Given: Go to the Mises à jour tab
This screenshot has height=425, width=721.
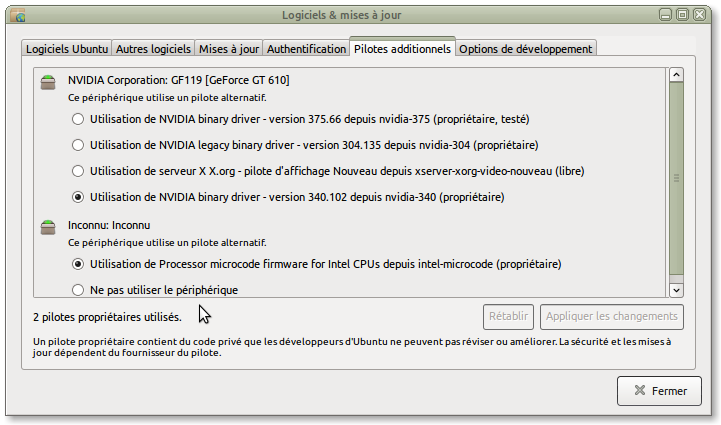Looking at the screenshot, I should coord(229,48).
